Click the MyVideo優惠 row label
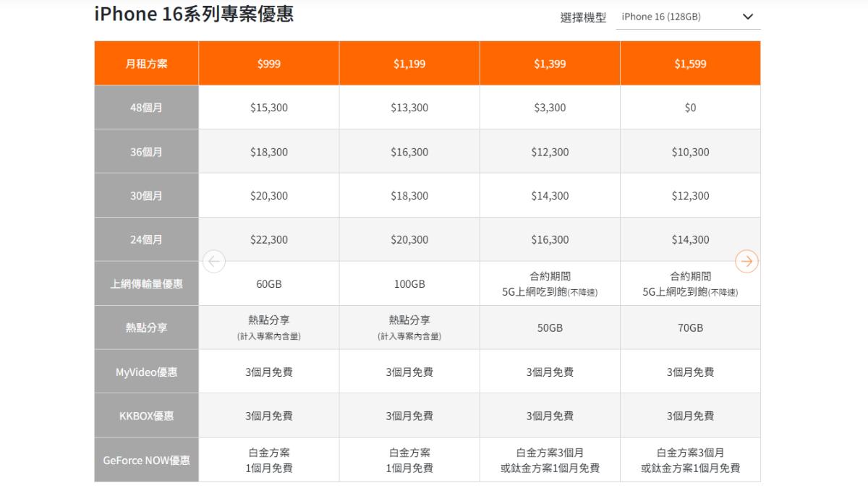 (146, 372)
